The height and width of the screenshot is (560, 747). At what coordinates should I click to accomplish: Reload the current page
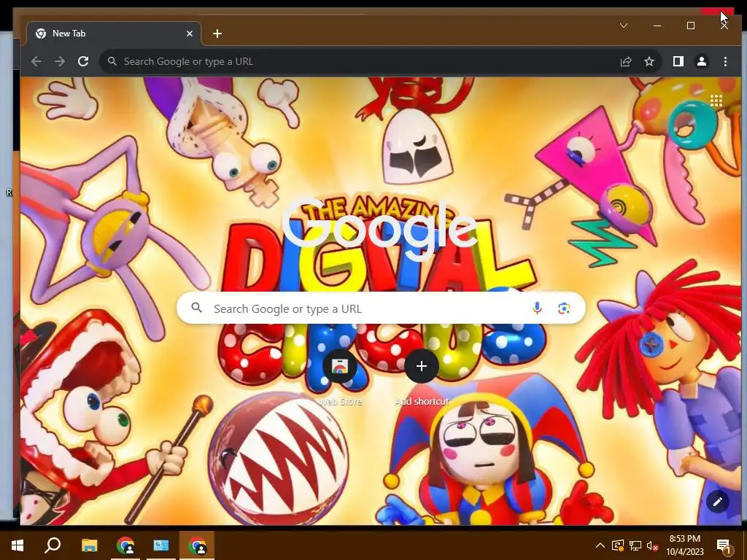point(83,61)
